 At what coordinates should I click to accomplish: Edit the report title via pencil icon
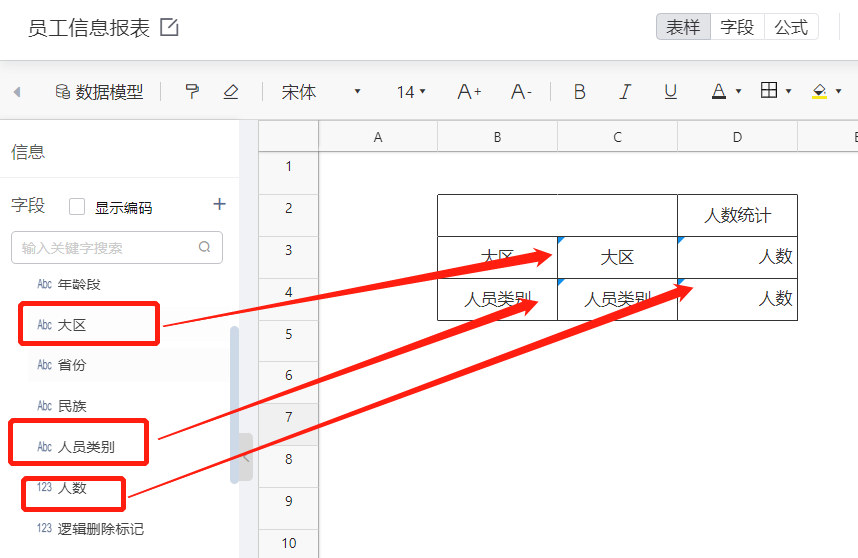coord(169,27)
